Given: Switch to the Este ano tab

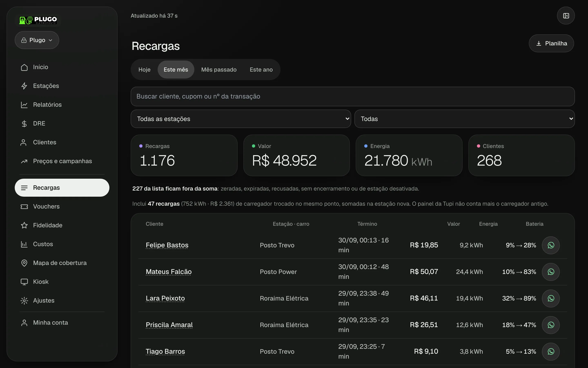Looking at the screenshot, I should (261, 70).
